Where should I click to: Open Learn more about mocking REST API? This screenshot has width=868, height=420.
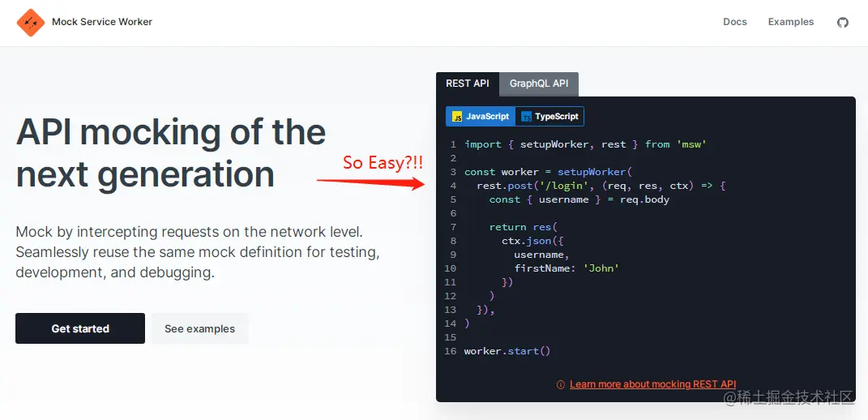pyautogui.click(x=652, y=384)
